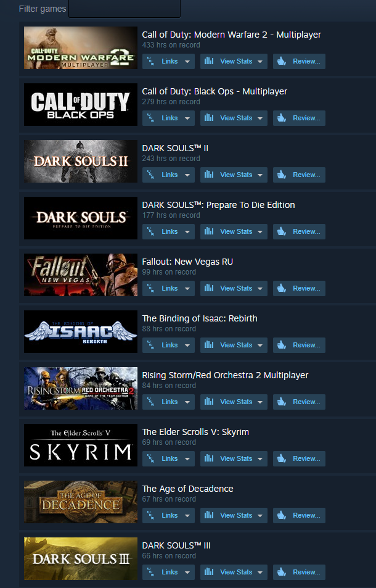
Task: Click bar chart stats icon for Binding of Isaac
Action: tap(209, 345)
